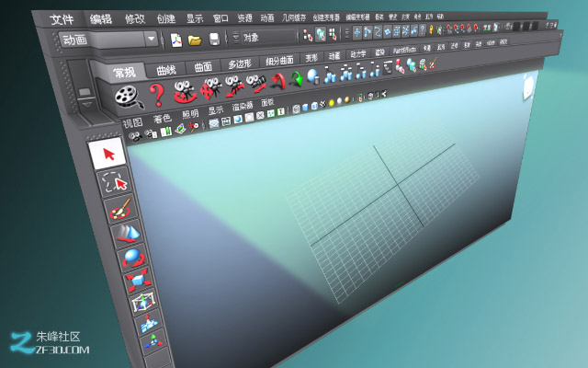Open the viewport 渲染器 (Renderer) menu
This screenshot has width=588, height=368.
click(x=243, y=107)
